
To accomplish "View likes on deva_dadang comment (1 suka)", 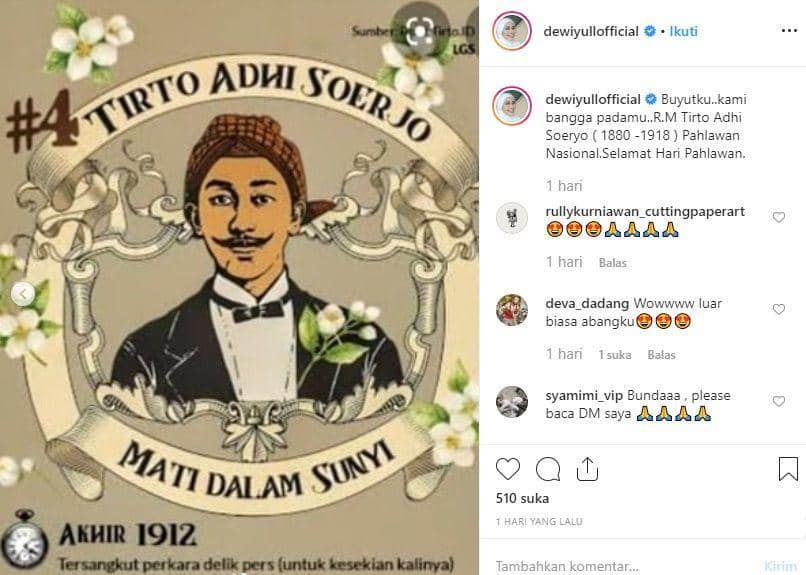I will pos(615,355).
